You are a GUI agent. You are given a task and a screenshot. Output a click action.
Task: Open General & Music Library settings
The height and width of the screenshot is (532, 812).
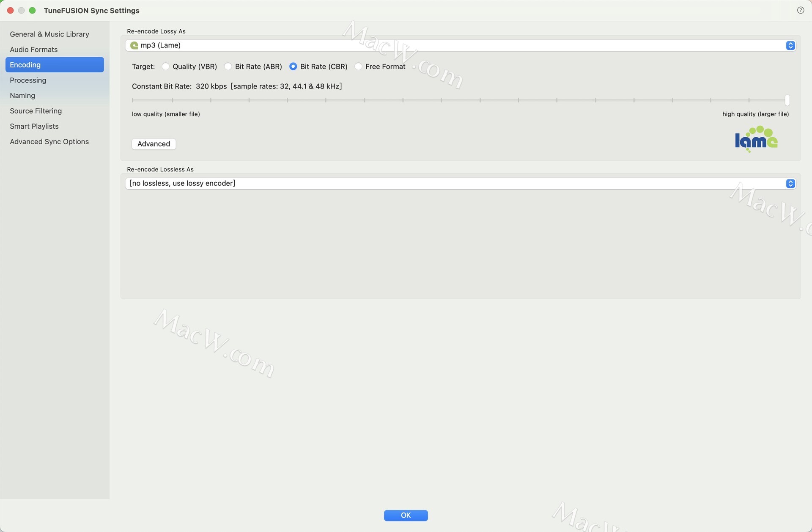pyautogui.click(x=55, y=34)
